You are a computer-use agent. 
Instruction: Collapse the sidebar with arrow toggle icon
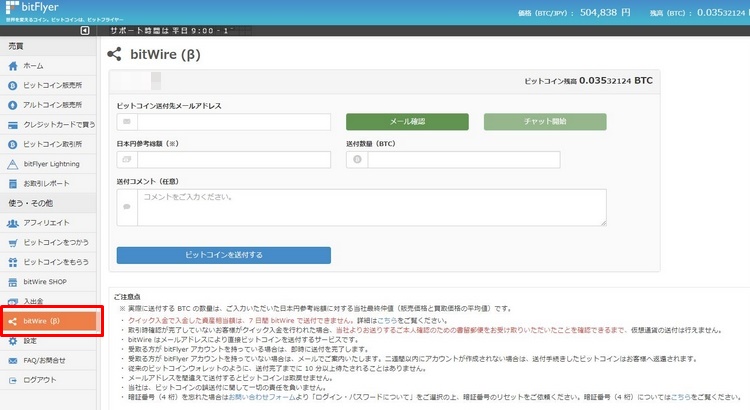click(x=85, y=31)
